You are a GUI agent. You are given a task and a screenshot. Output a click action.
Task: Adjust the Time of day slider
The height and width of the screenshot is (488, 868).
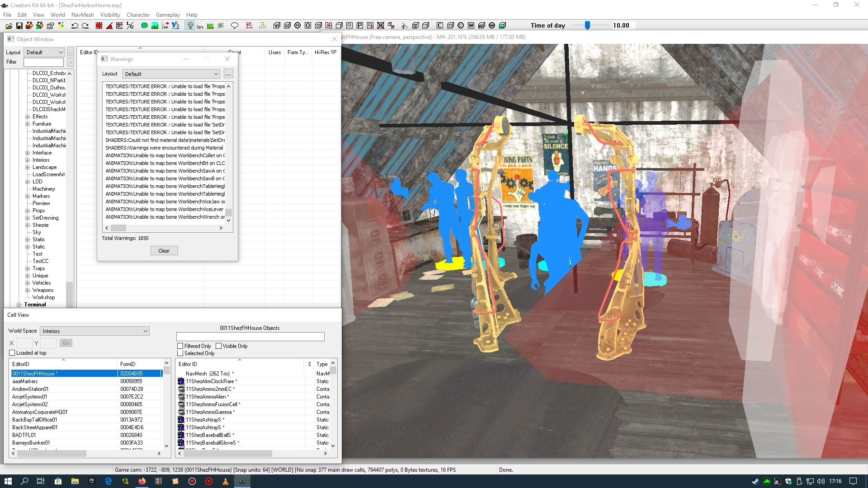pyautogui.click(x=587, y=26)
